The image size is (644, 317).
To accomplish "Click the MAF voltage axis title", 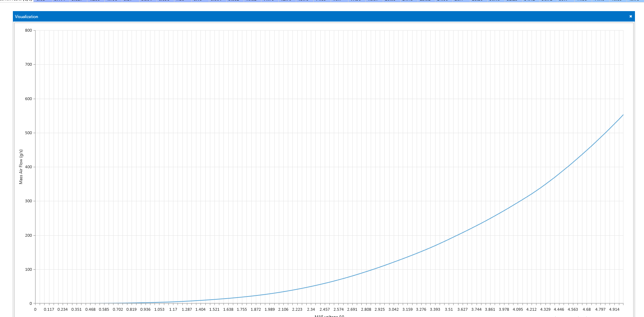I will [329, 316].
